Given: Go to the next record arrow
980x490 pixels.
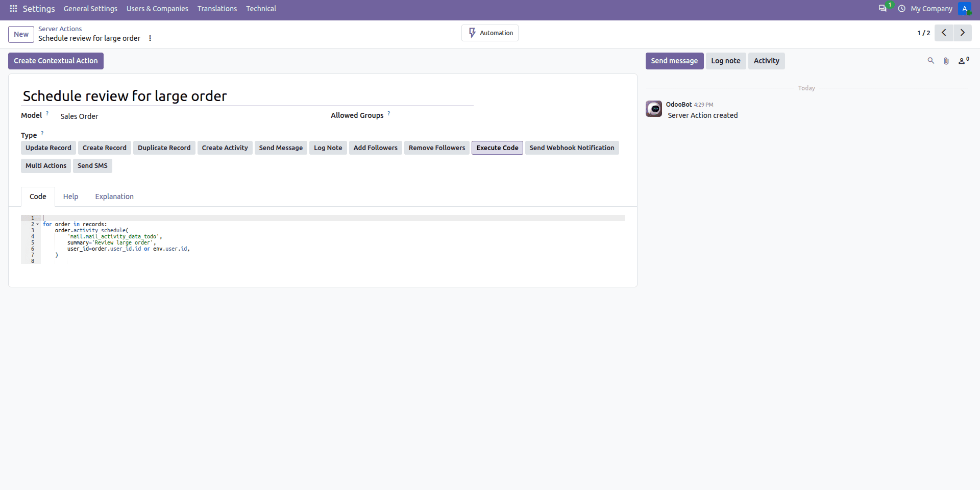Looking at the screenshot, I should coord(963,33).
